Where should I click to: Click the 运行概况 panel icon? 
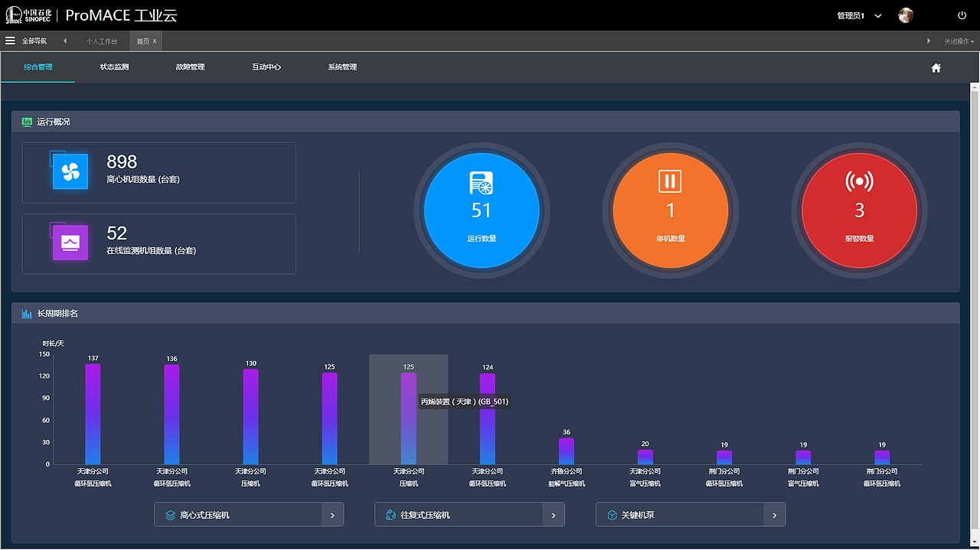[x=27, y=122]
